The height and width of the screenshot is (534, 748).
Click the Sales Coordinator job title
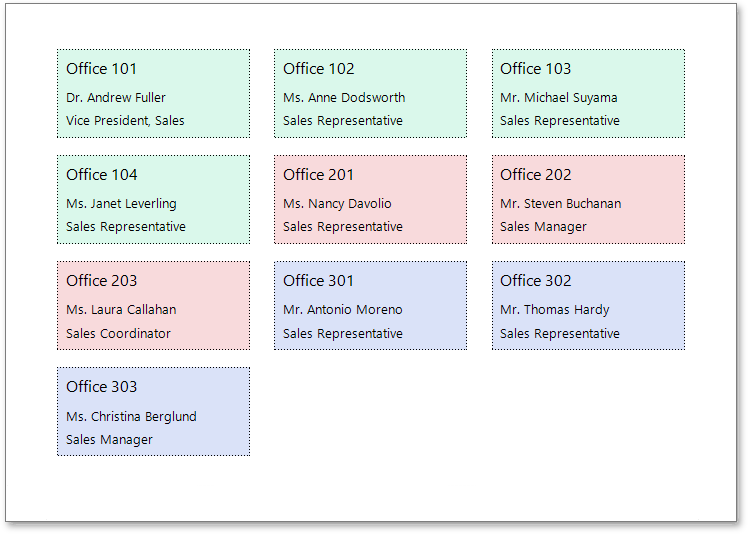(x=119, y=334)
